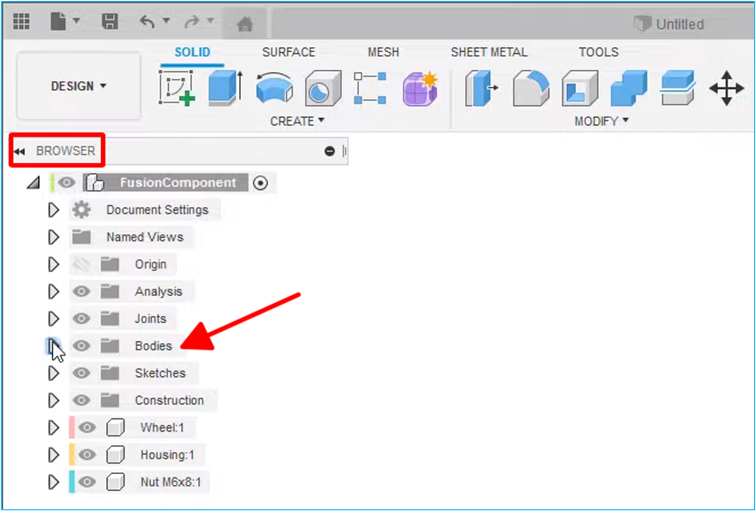The width and height of the screenshot is (756, 511).
Task: Switch to the MESH tab
Action: (383, 52)
